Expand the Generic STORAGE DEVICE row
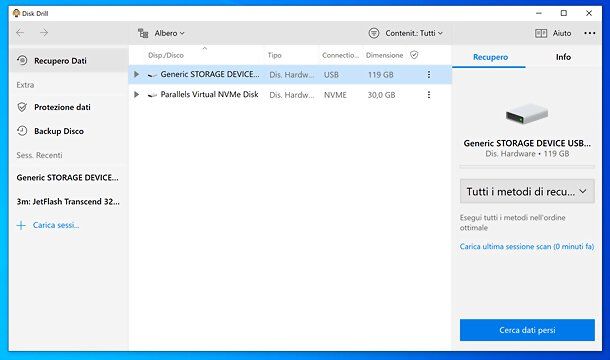Viewport: 610px width, 360px height. pyautogui.click(x=136, y=74)
